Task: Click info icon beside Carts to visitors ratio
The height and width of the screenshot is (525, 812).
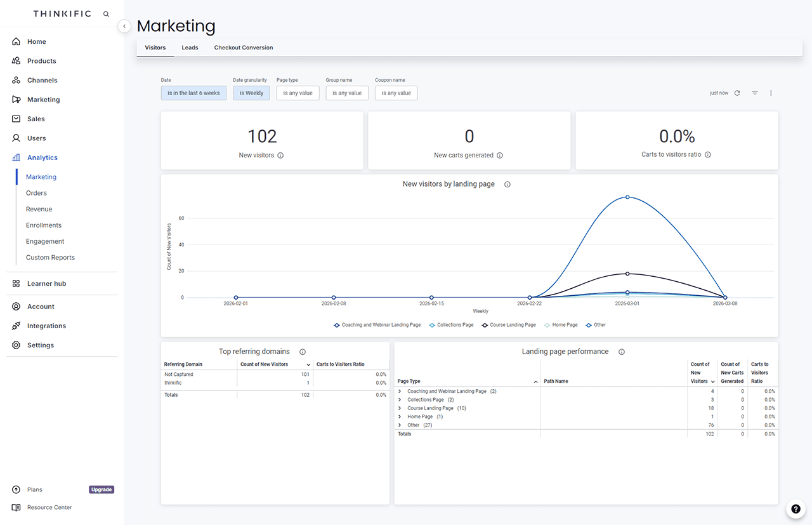Action: click(708, 155)
